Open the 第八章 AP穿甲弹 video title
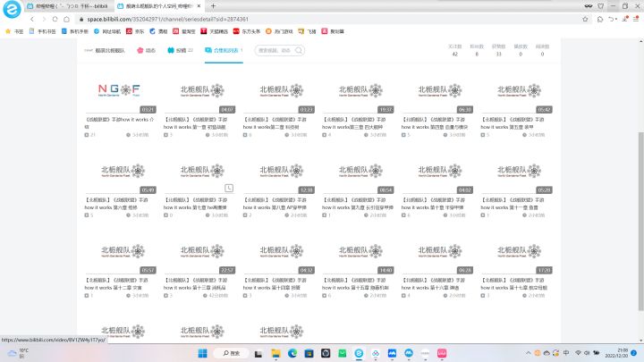This screenshot has height=362, width=644. (x=275, y=204)
